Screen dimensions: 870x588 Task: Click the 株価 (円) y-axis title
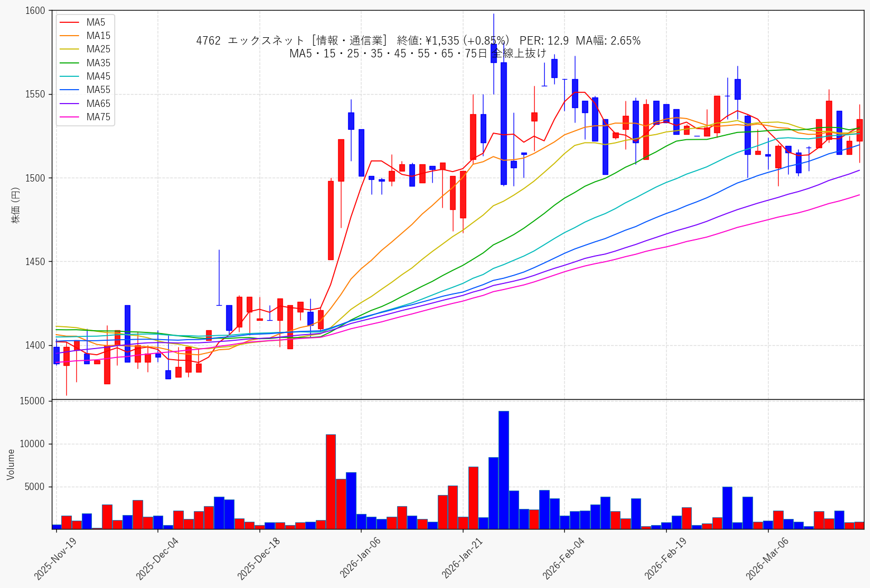[x=16, y=205]
